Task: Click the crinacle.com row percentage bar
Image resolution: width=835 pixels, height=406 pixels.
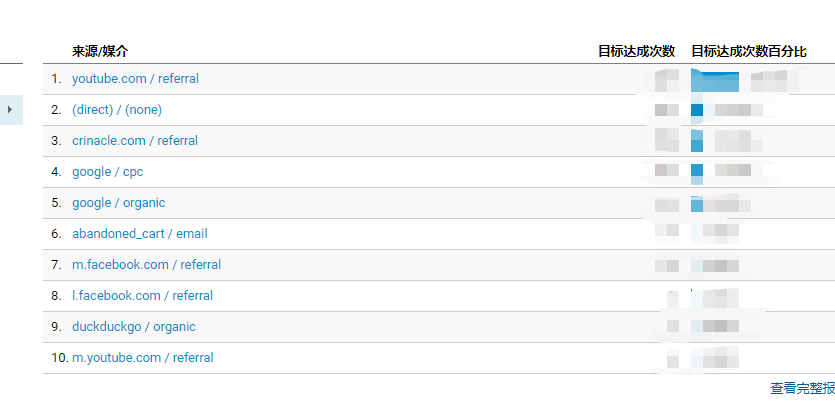Action: (697, 141)
